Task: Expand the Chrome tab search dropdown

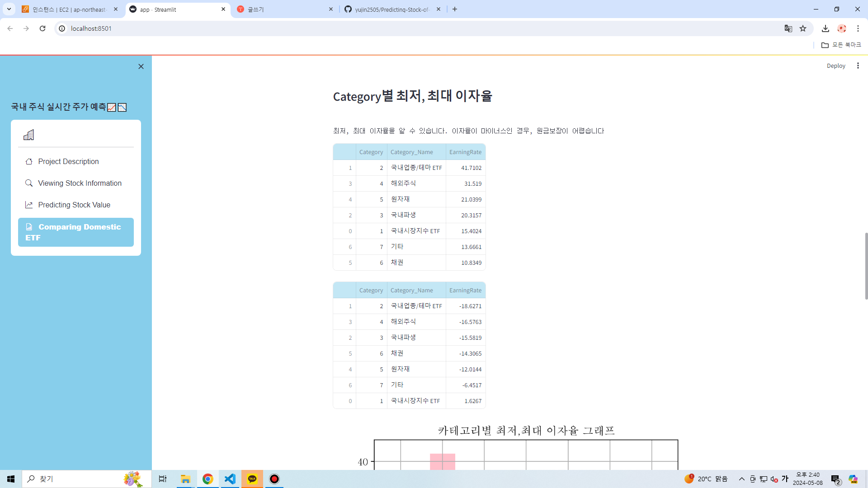Action: pyautogui.click(x=9, y=9)
